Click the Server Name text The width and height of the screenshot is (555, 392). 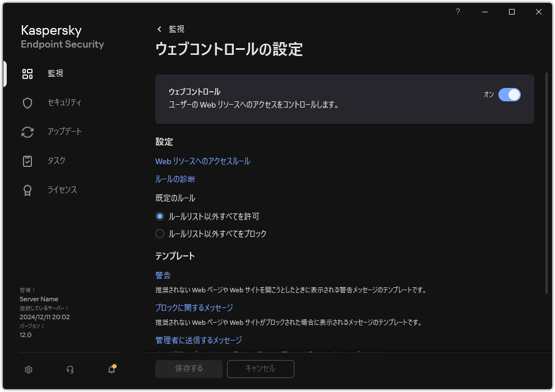click(39, 299)
